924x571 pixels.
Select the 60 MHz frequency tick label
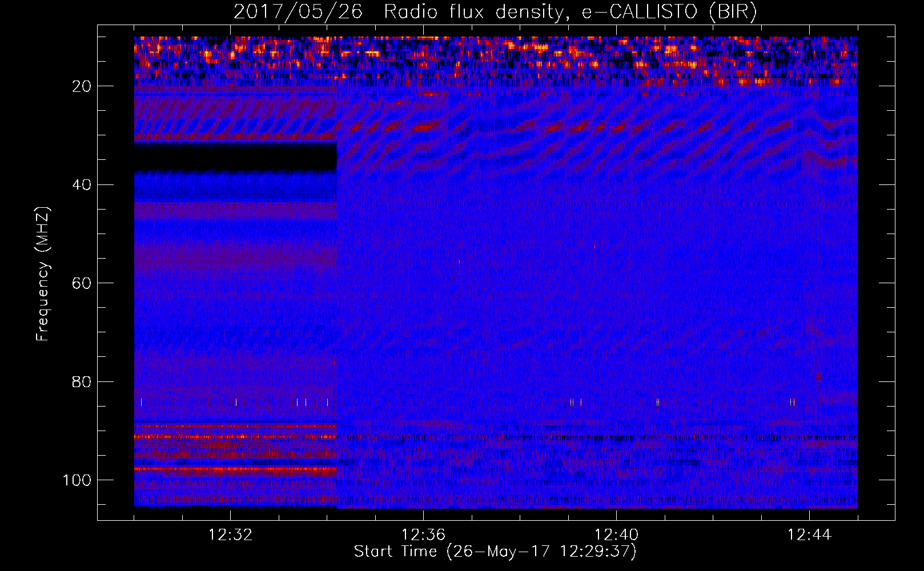point(82,283)
